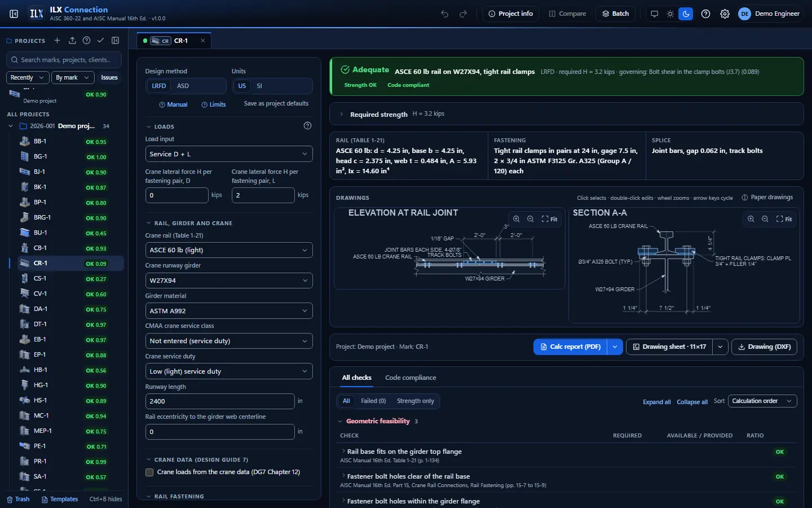Focus the project search field
Screen dimensions: 812x508
65,60
